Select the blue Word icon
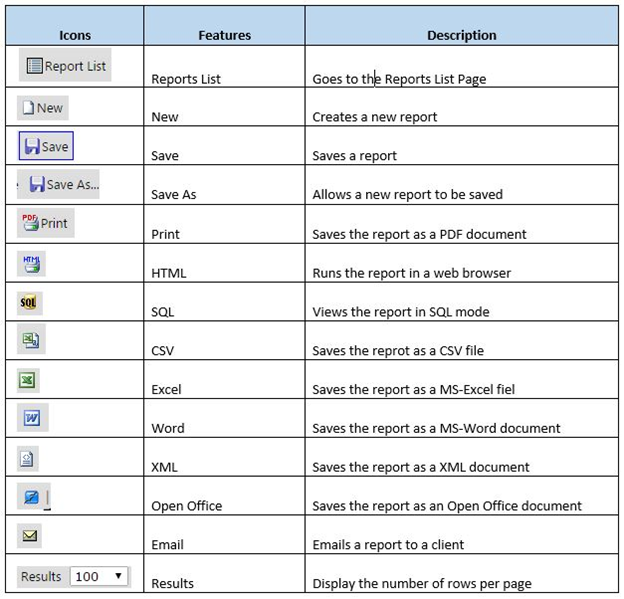The height and width of the screenshot is (599, 624). pyautogui.click(x=32, y=418)
